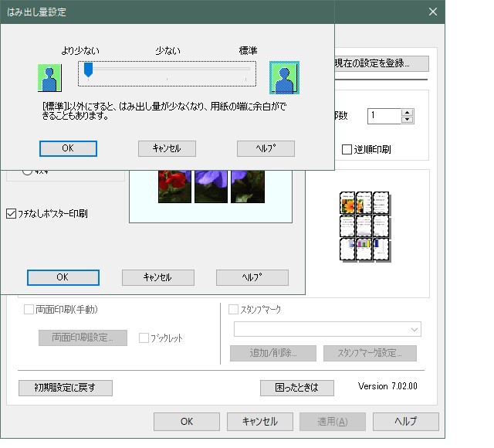494x448 pixels.
Task: Toggle the フチなしポスター印刷 checkbox
Action: pos(12,213)
